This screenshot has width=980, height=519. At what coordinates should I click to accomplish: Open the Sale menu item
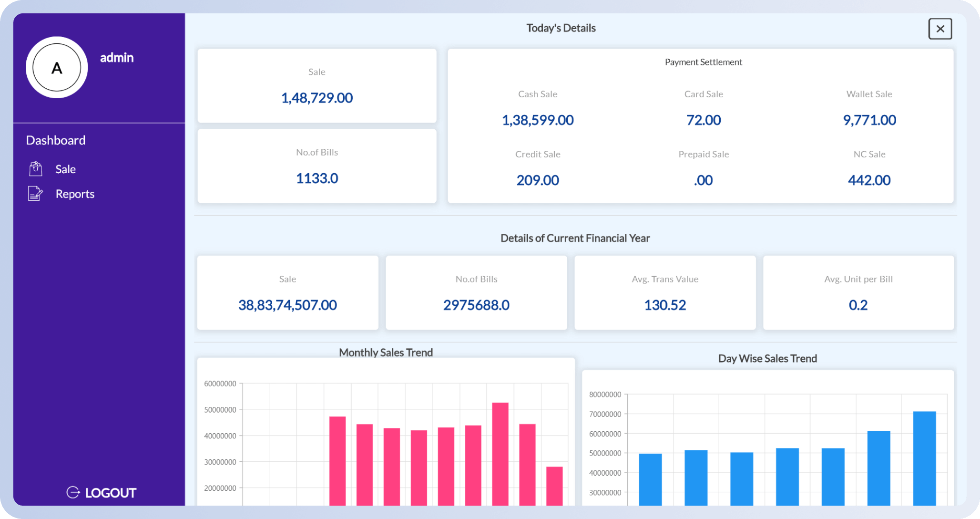click(65, 169)
